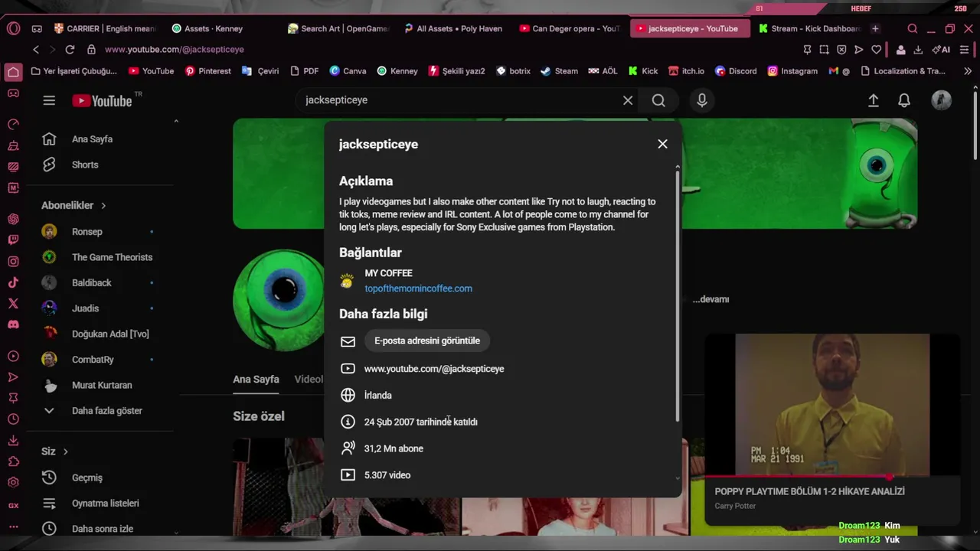This screenshot has width=980, height=551.
Task: Switch to the Assets · Kenney tab
Action: [220, 28]
